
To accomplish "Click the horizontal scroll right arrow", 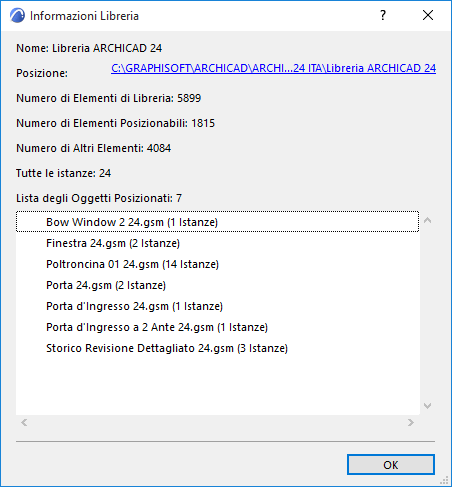I will click(x=411, y=423).
